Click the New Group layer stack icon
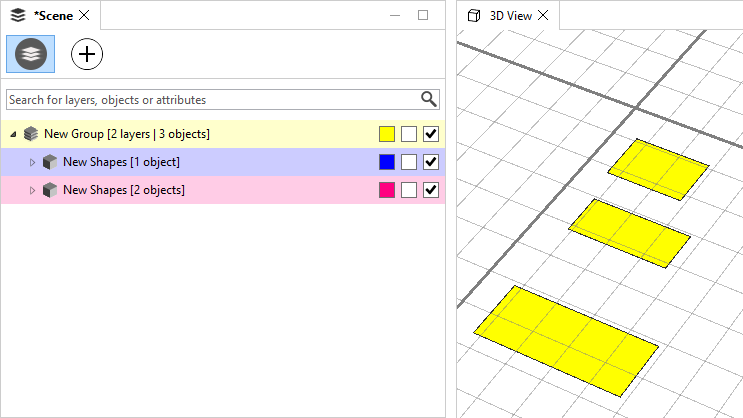The image size is (743, 418). coord(31,134)
